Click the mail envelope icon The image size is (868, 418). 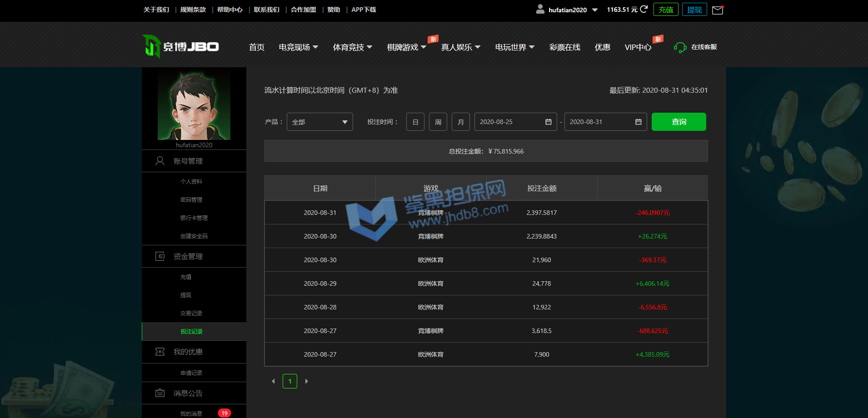pos(718,10)
